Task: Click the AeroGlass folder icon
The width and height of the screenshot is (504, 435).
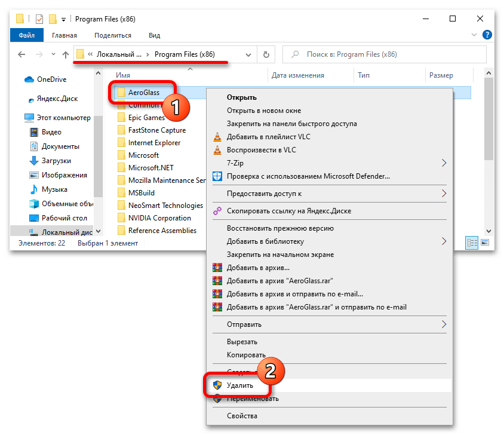Action: tap(121, 93)
